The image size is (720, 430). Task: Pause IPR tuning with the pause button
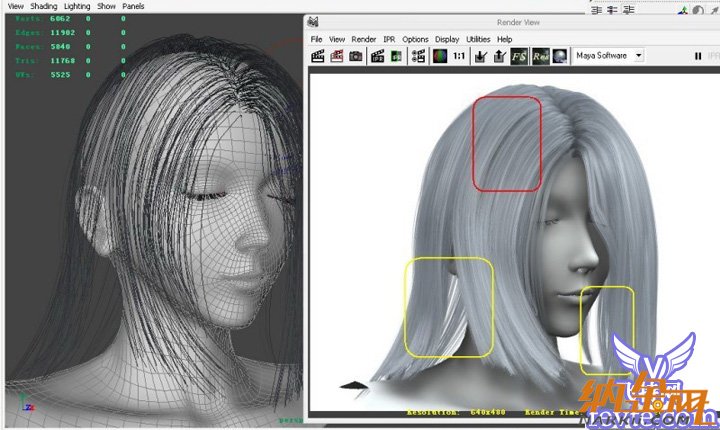pos(697,57)
